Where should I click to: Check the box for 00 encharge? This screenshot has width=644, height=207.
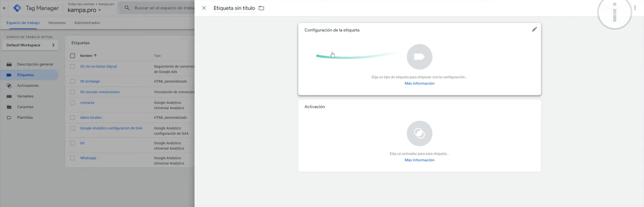(72, 81)
